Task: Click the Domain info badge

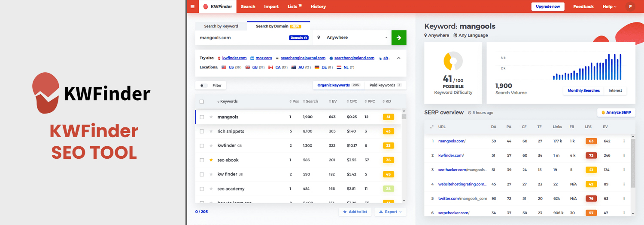Action: [x=299, y=37]
